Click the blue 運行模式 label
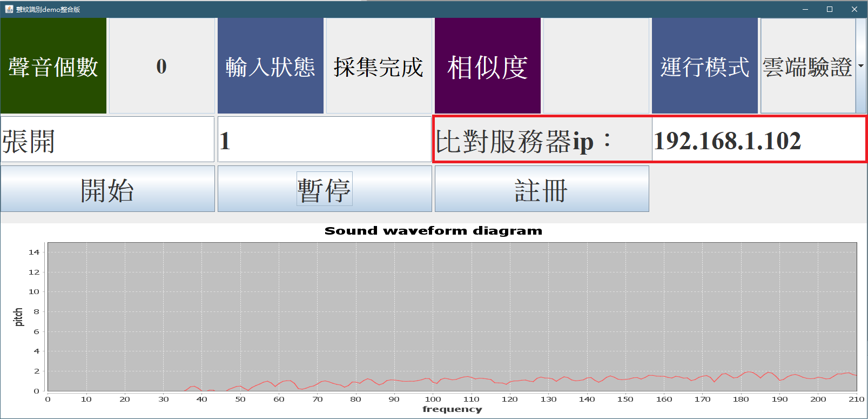Screen dimensions: 868x419 704,66
